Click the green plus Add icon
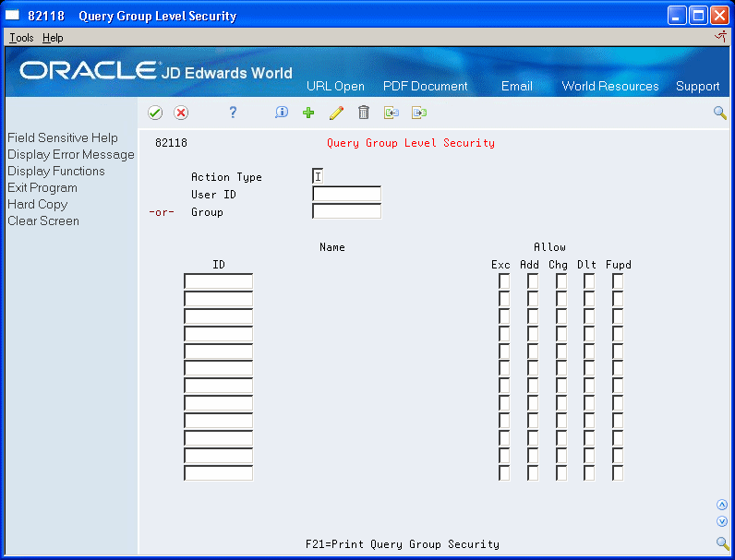The width and height of the screenshot is (735, 560). tap(308, 113)
